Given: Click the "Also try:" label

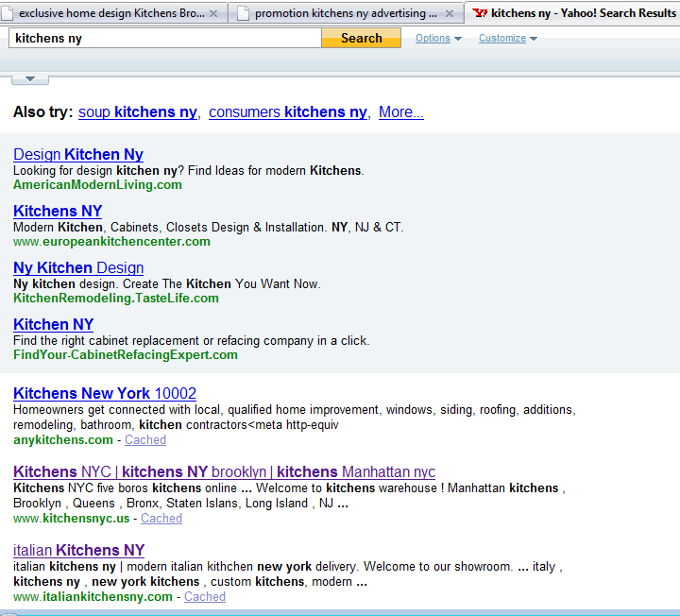Looking at the screenshot, I should pyautogui.click(x=42, y=111).
